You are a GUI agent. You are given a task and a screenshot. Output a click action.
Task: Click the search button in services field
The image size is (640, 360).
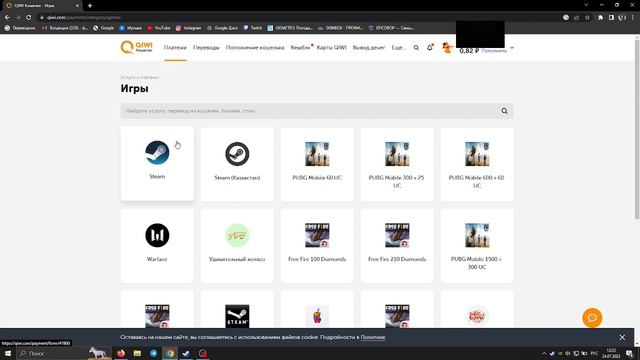point(505,111)
